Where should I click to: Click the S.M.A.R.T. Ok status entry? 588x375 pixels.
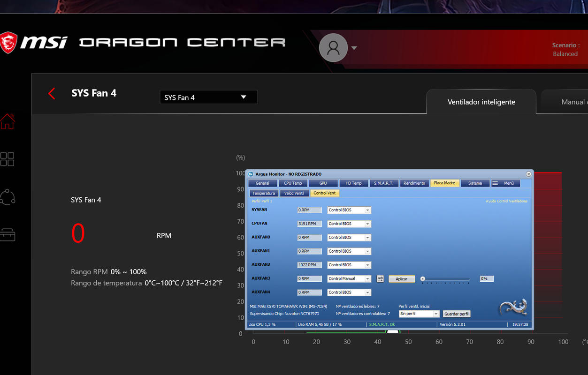pyautogui.click(x=382, y=324)
